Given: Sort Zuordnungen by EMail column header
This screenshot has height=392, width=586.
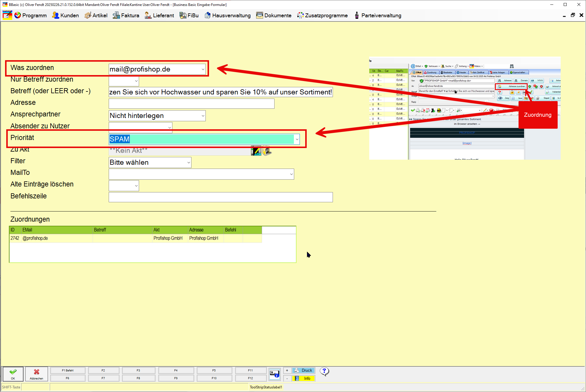Looking at the screenshot, I should [57, 230].
